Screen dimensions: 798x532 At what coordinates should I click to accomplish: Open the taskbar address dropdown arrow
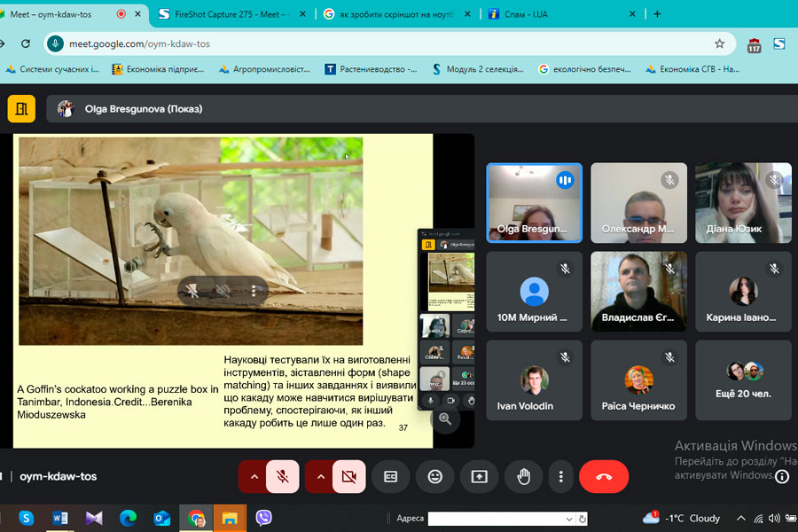point(569,519)
